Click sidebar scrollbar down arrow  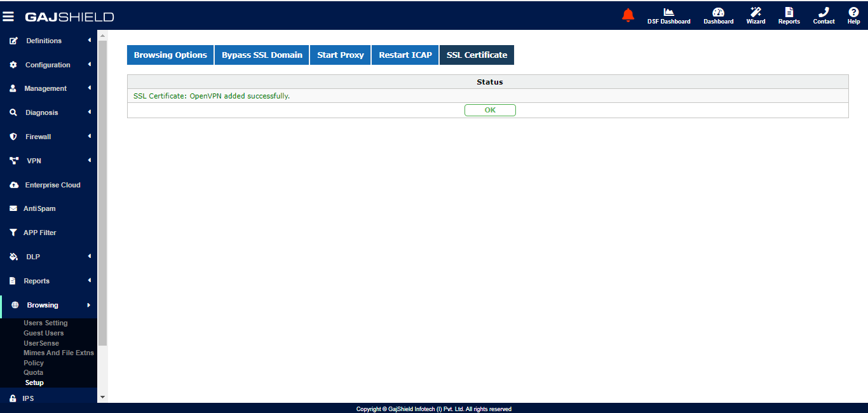102,397
